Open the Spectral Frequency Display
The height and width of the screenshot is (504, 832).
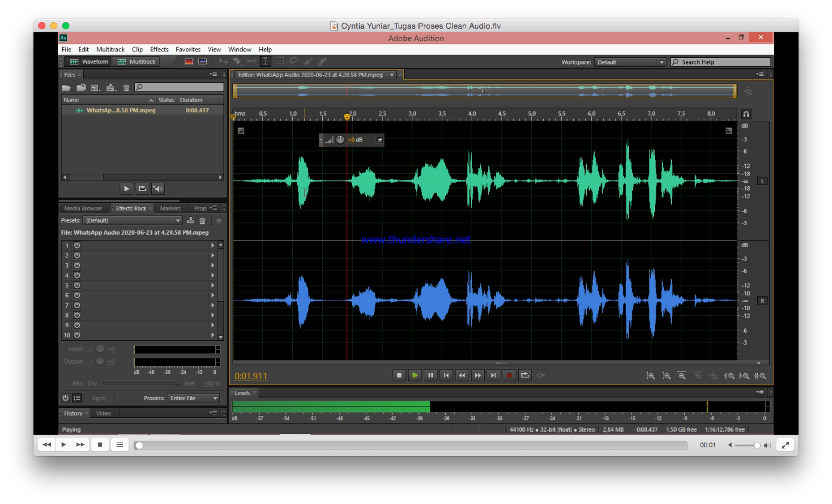click(x=189, y=61)
